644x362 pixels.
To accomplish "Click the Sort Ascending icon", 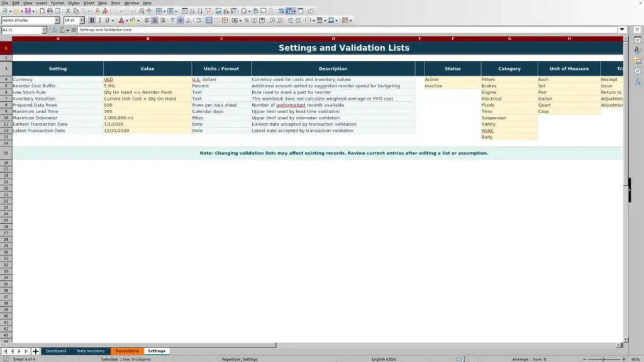I will [x=192, y=11].
